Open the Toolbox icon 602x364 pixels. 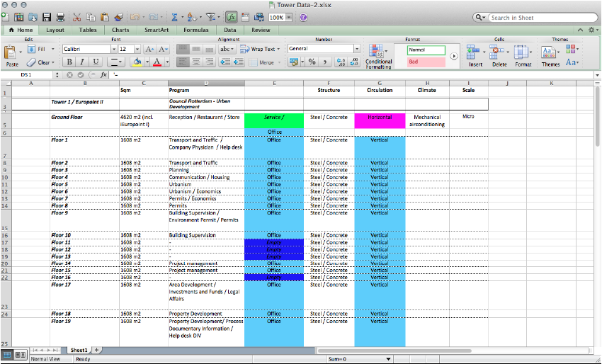coord(245,17)
